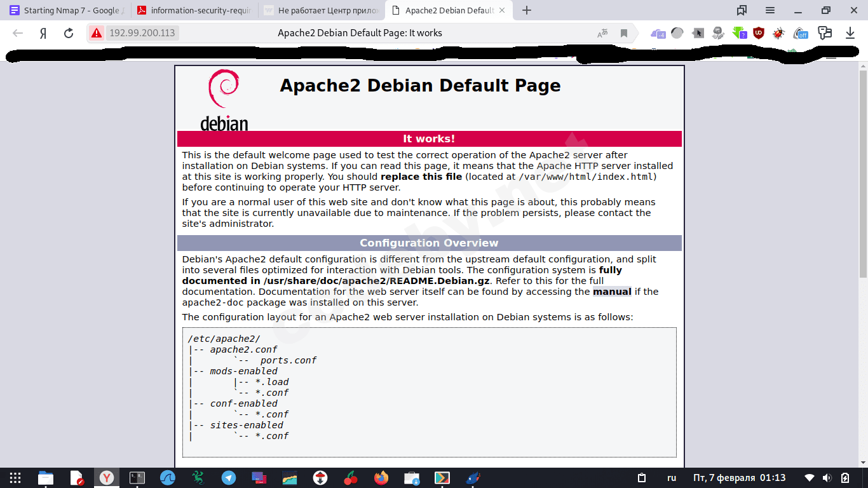Image resolution: width=868 pixels, height=488 pixels.
Task: Open browser downloads arrow icon
Action: tap(850, 33)
